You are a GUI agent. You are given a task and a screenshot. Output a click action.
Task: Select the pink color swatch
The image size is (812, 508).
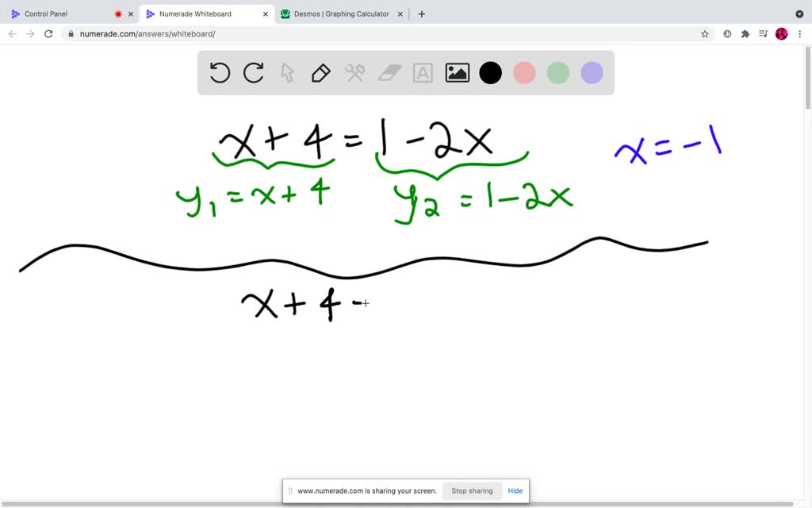[x=524, y=72]
